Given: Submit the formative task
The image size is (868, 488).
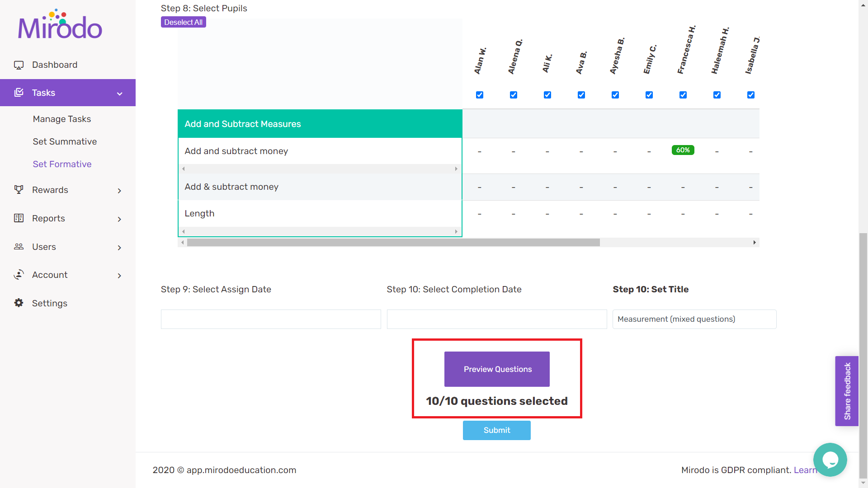Looking at the screenshot, I should [x=497, y=430].
